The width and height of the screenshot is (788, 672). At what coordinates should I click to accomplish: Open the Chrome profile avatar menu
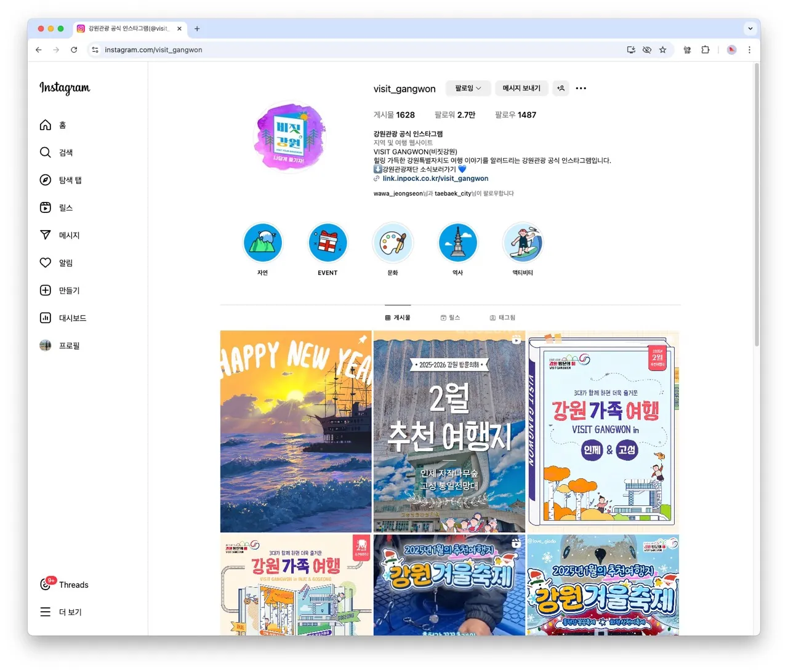(x=731, y=50)
